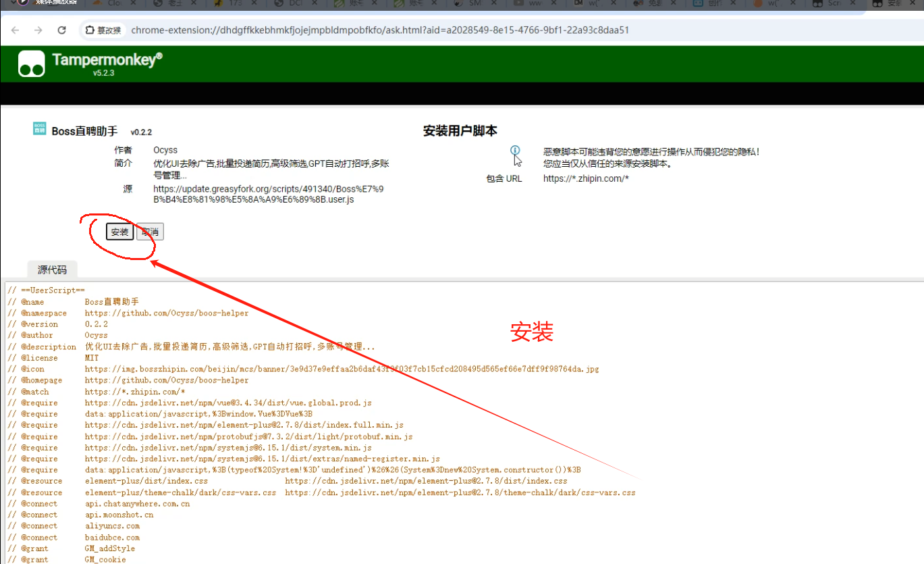Switch to the 173 browser tab

coord(234,3)
